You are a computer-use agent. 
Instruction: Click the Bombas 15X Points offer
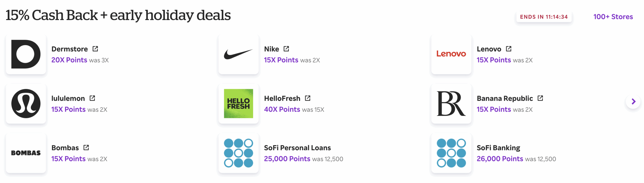[68, 159]
